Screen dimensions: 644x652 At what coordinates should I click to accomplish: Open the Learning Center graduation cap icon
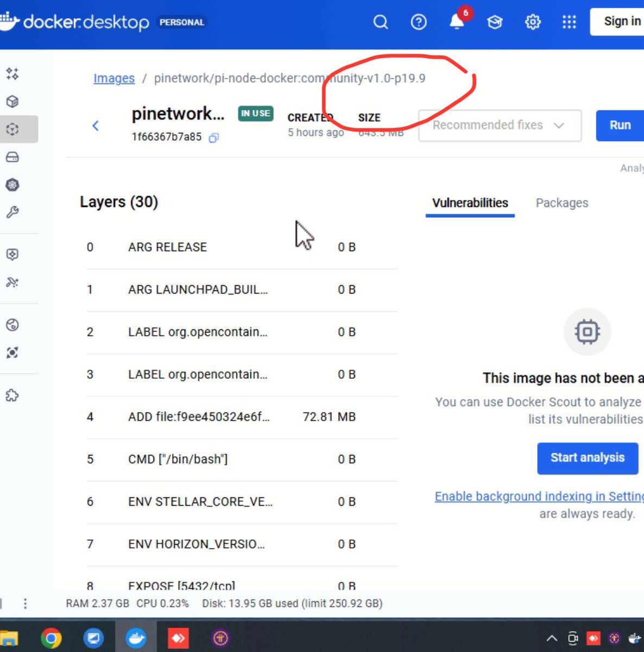(x=495, y=22)
